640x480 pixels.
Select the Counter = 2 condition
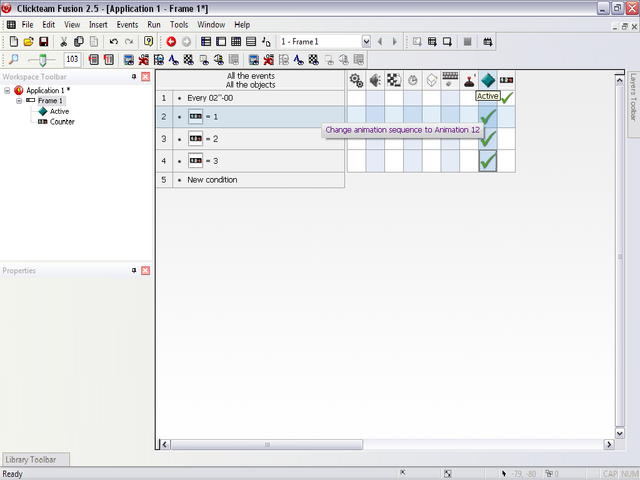203,139
